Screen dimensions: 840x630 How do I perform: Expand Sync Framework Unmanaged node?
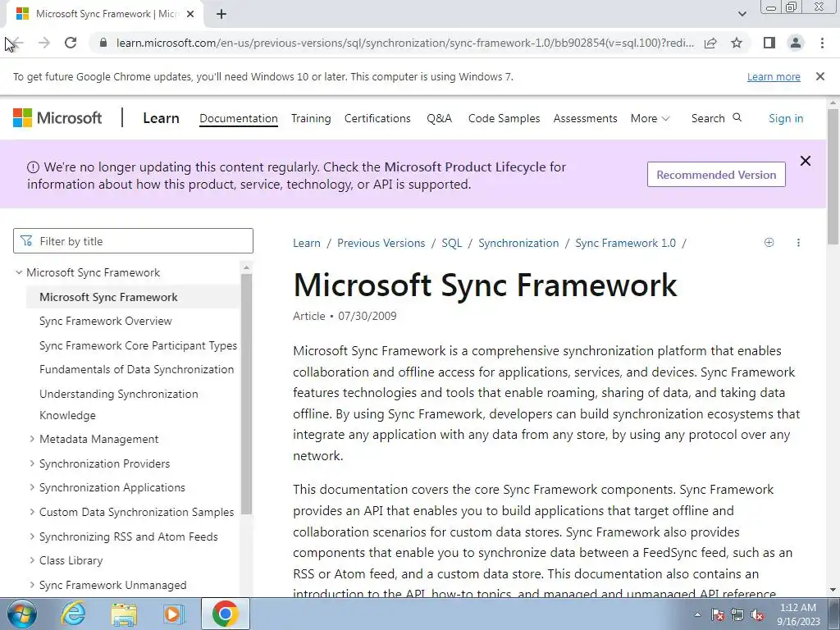tap(32, 585)
